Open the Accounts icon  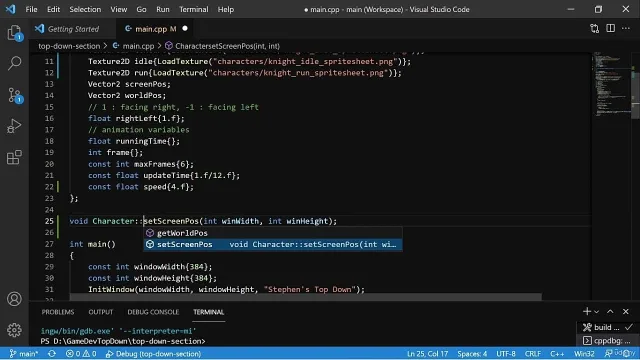pos(14,299)
